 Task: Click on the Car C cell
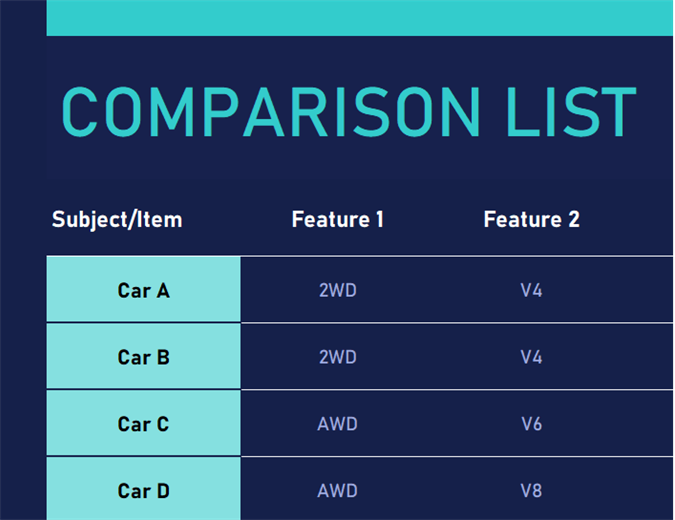(x=143, y=424)
